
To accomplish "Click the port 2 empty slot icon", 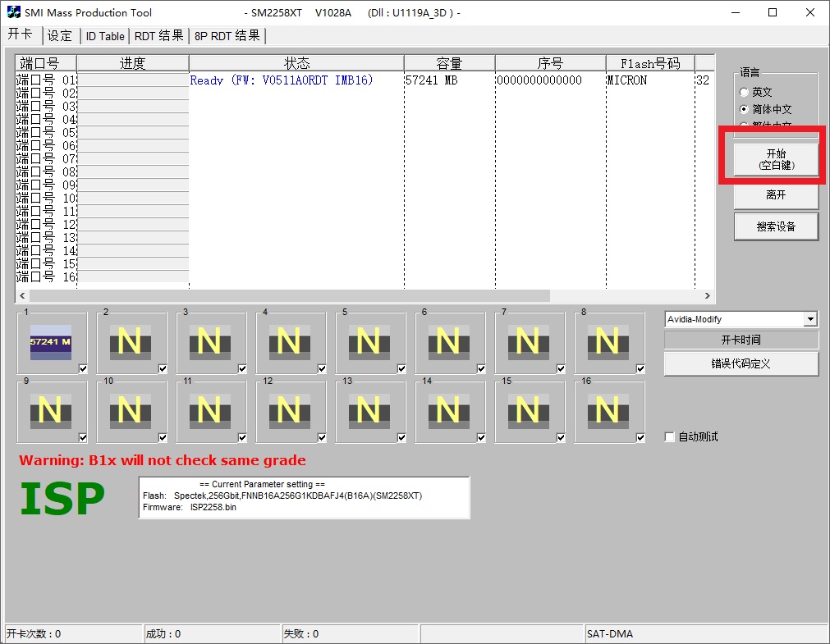I will pos(130,342).
